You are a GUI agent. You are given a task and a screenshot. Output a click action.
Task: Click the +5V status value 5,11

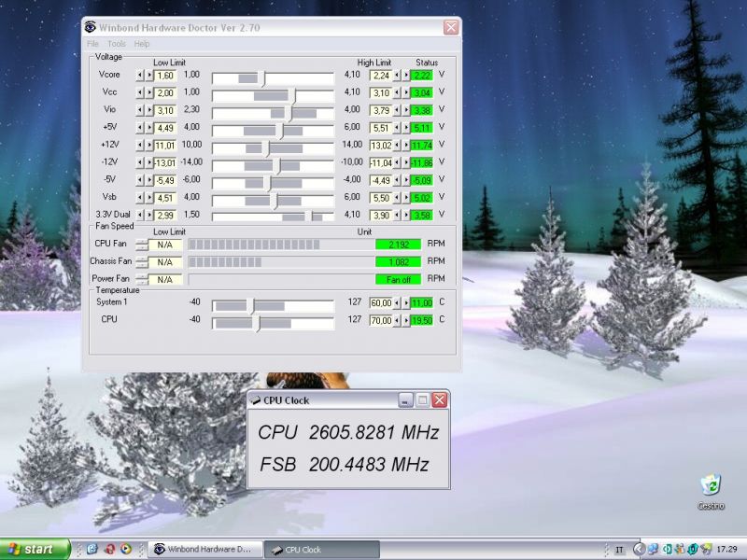coord(422,128)
